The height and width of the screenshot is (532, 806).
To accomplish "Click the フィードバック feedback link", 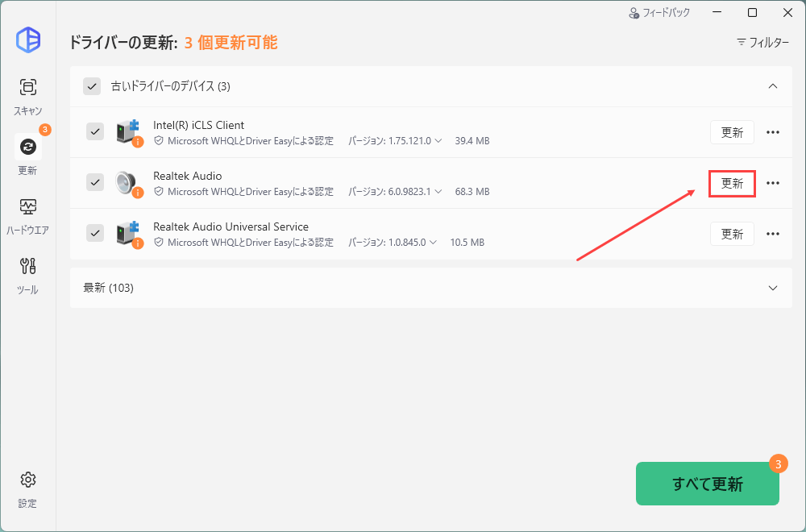I will pyautogui.click(x=659, y=13).
